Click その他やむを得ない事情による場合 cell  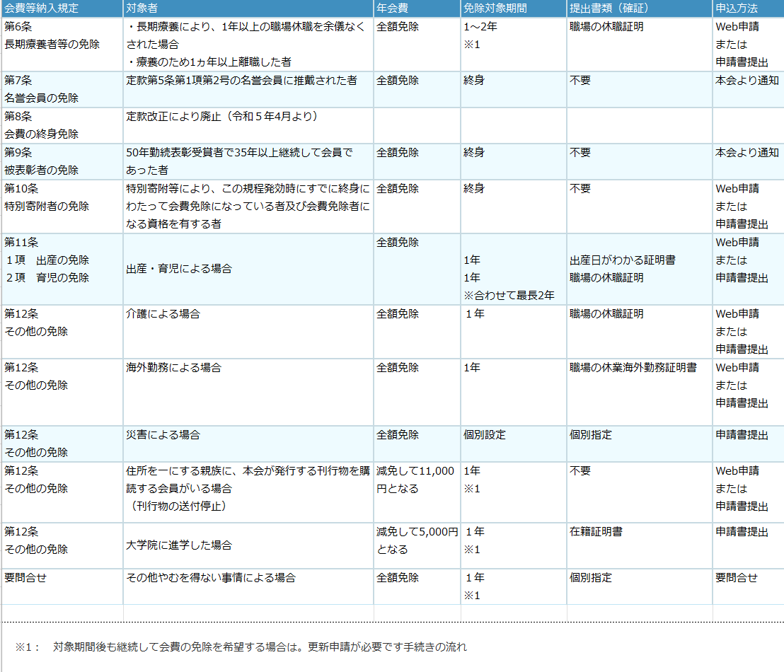pyautogui.click(x=211, y=577)
